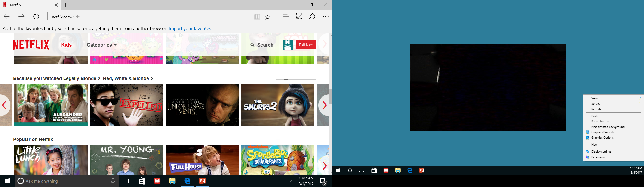Switch to Edge on taskbar with search box
The width and height of the screenshot is (644, 187).
tap(187, 181)
